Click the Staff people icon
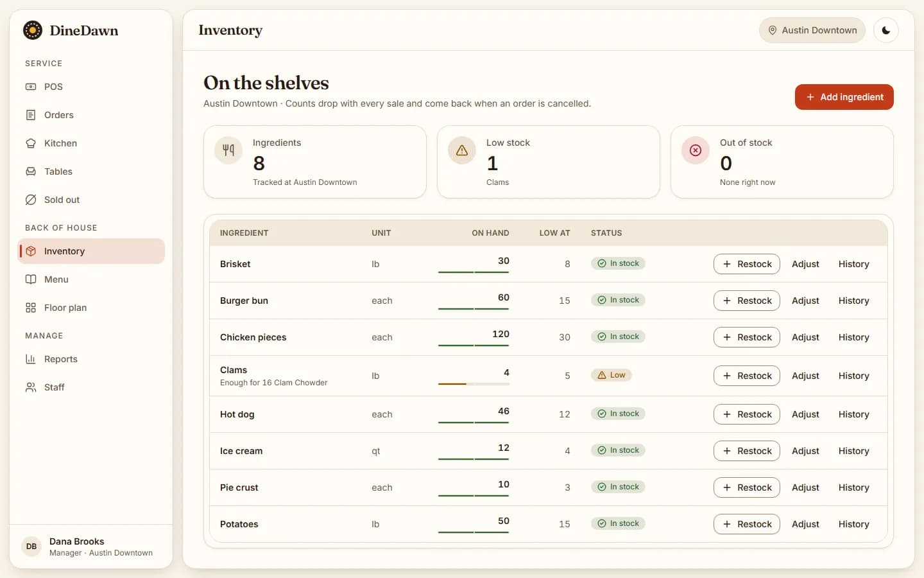Image resolution: width=924 pixels, height=578 pixels. pyautogui.click(x=31, y=387)
